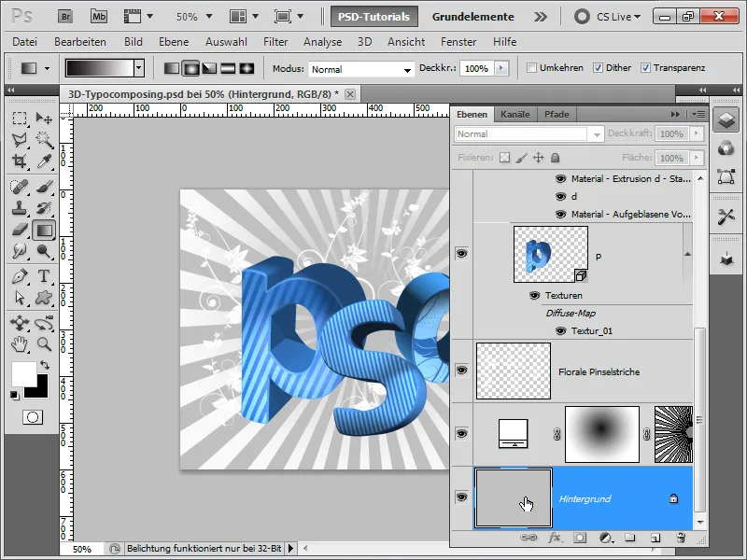Select the Zoom tool

44,343
